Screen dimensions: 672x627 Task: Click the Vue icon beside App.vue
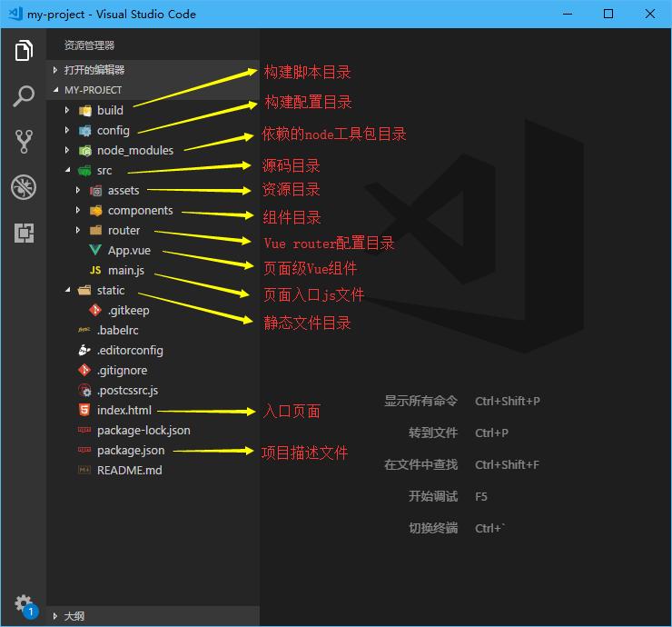[x=95, y=251]
